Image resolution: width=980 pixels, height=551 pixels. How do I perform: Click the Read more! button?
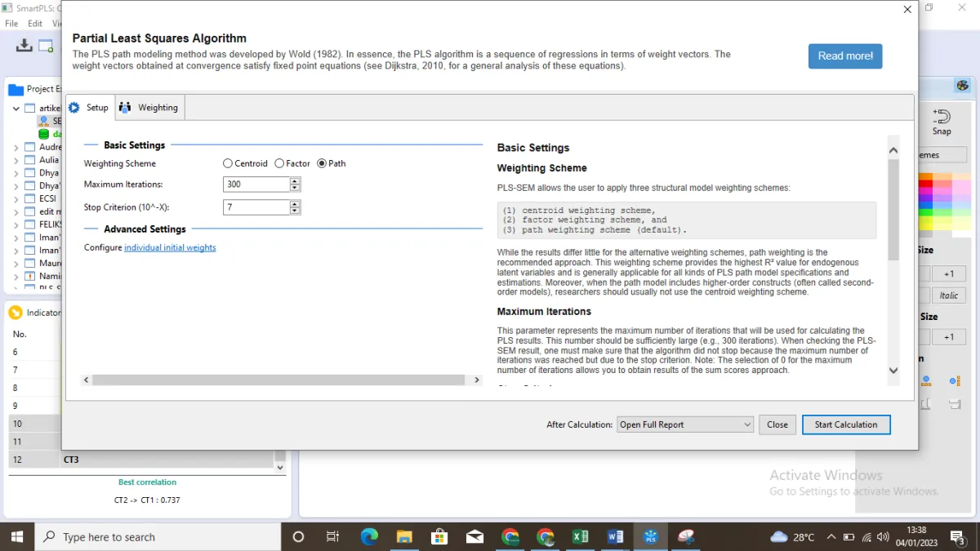coord(845,56)
